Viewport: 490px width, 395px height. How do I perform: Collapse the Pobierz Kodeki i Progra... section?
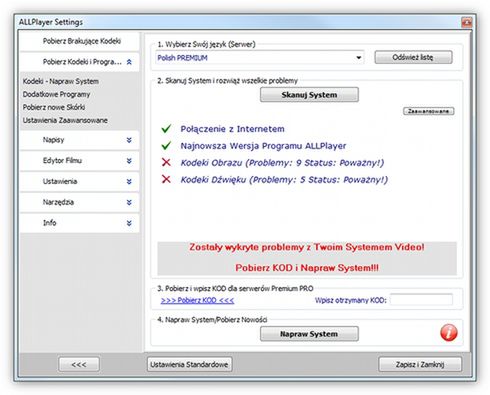pos(129,62)
